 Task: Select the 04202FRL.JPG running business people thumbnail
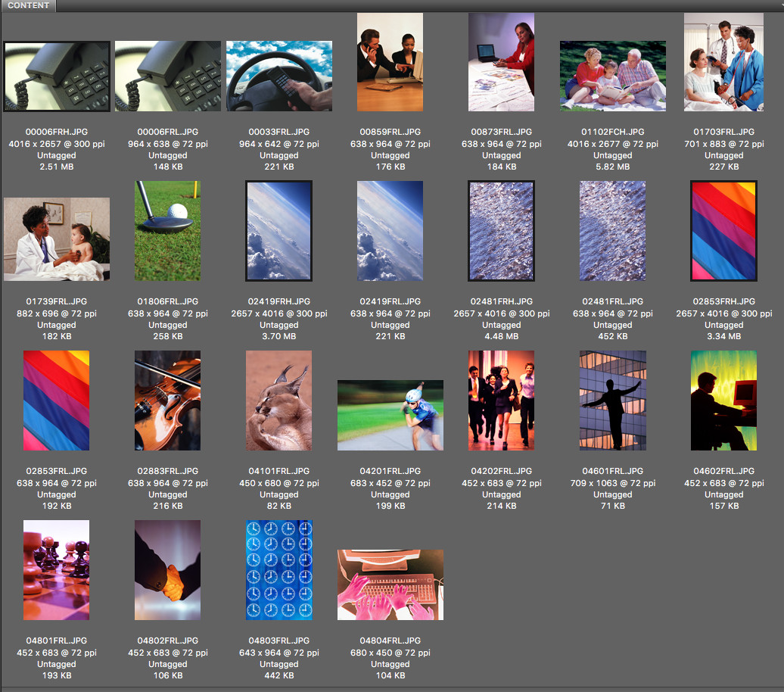point(501,401)
